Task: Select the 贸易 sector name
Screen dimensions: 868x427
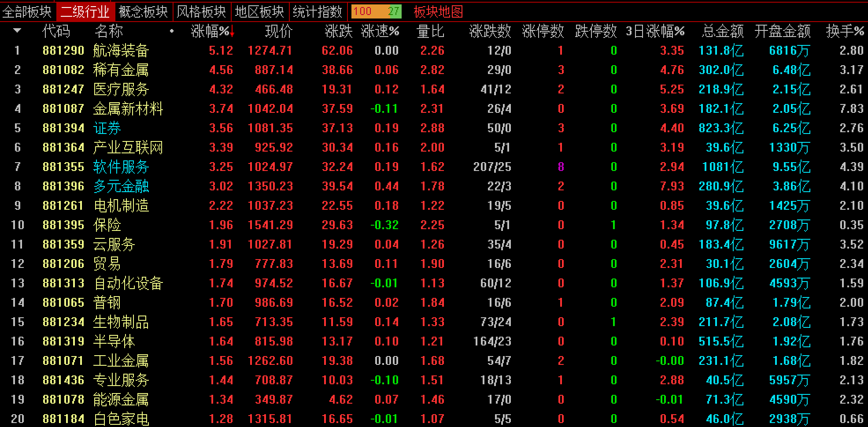Action: pos(107,264)
